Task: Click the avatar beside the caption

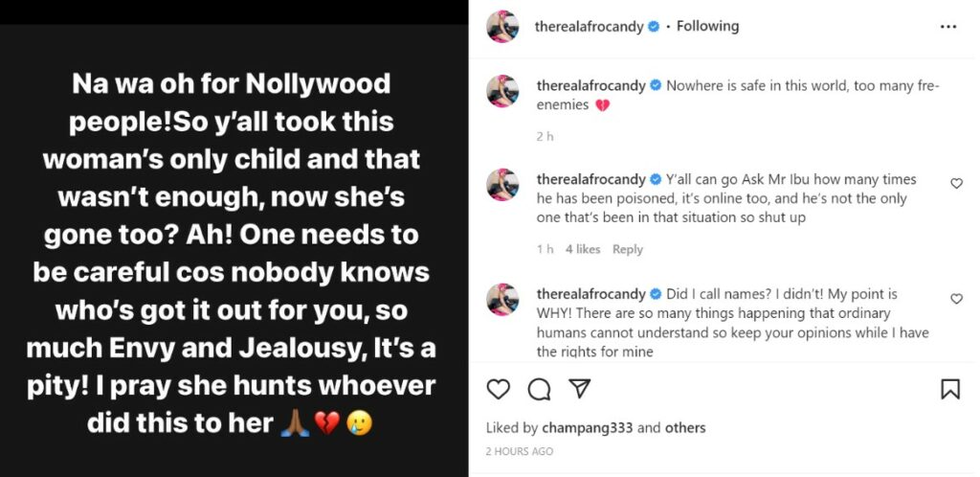Action: coord(503,92)
